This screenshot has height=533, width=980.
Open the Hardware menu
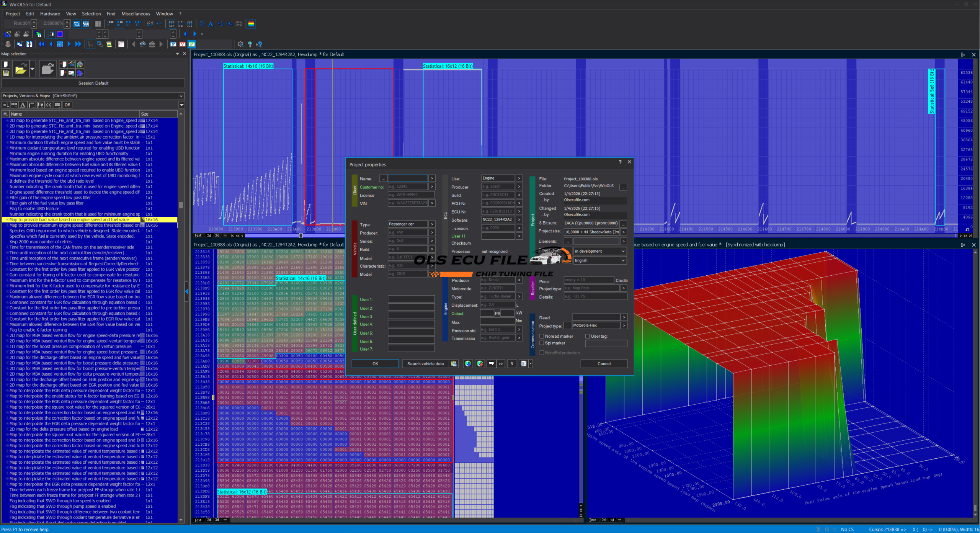[x=50, y=14]
